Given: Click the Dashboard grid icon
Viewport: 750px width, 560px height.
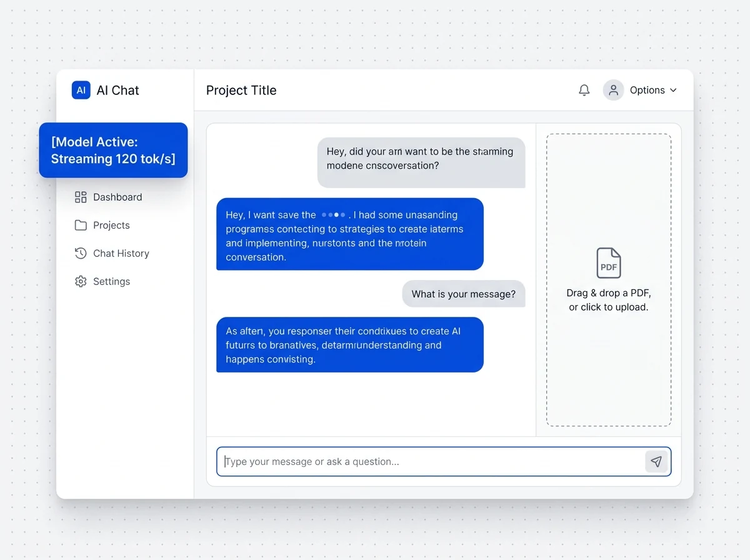Looking at the screenshot, I should (81, 197).
